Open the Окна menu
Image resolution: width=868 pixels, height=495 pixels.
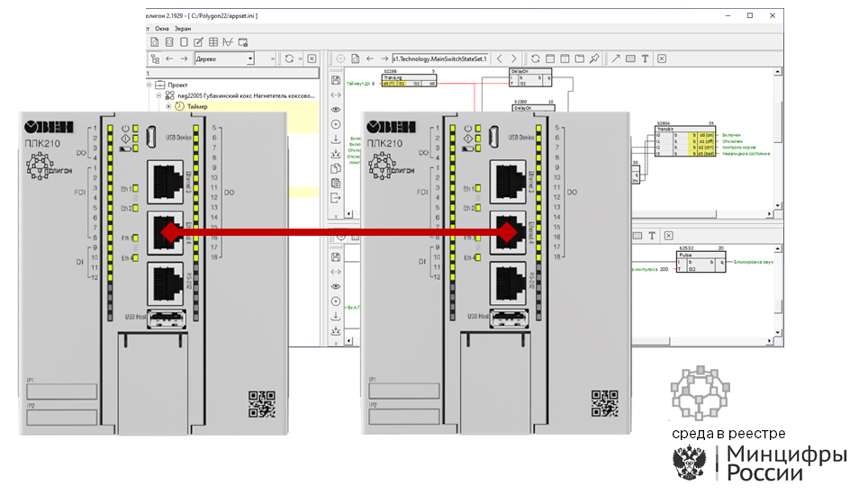[x=163, y=28]
